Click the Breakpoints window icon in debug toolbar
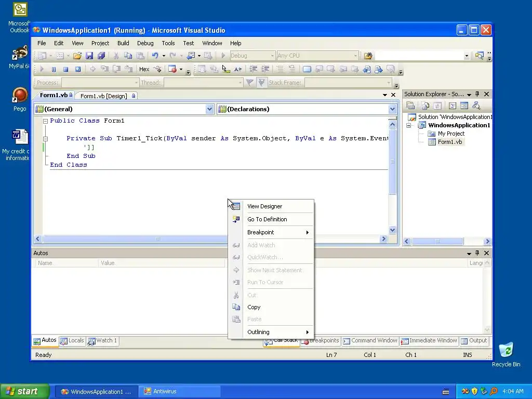Viewport: 532px width, 399px height. point(172,69)
